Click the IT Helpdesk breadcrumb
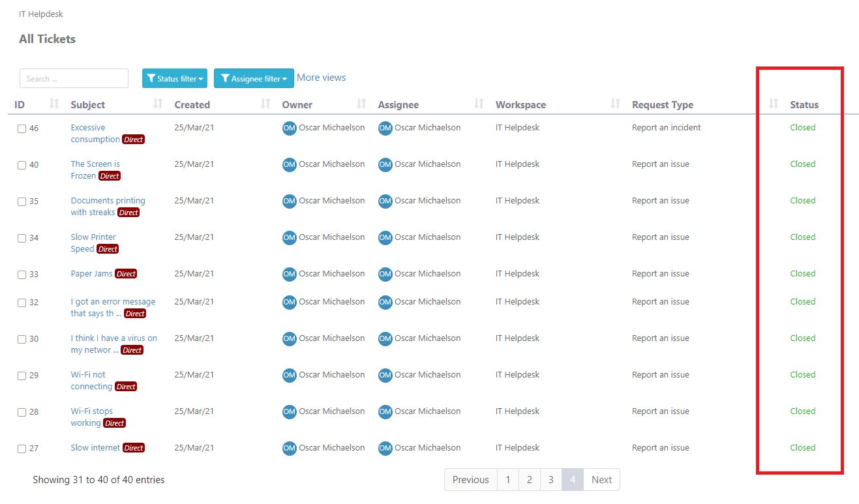This screenshot has height=504, width=859. (x=40, y=13)
